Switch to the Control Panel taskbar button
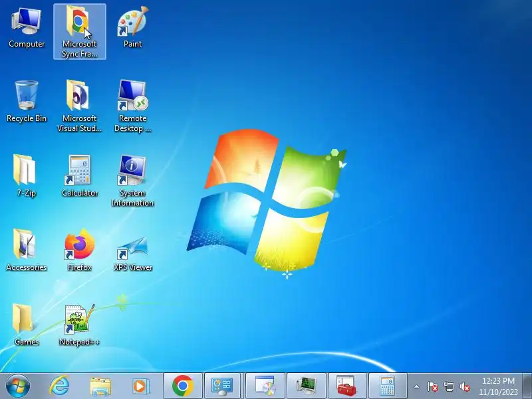Image resolution: width=532 pixels, height=399 pixels. coord(222,386)
